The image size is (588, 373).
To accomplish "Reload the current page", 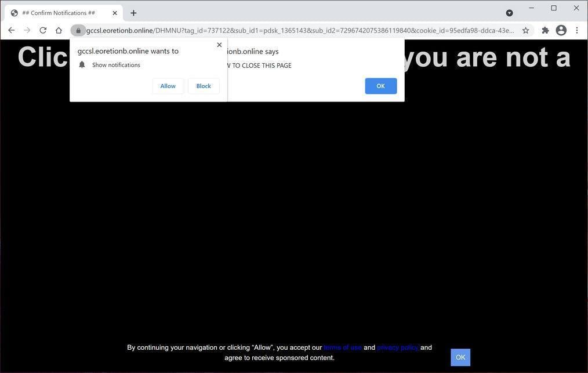I will 42,30.
